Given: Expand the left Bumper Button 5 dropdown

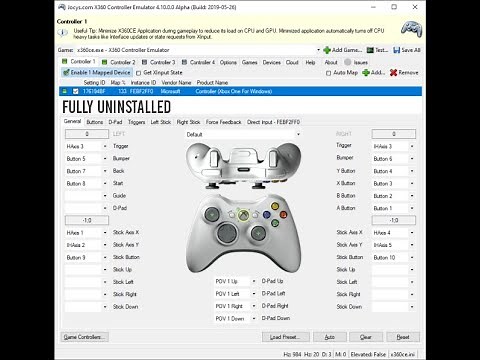Looking at the screenshot, I should pyautogui.click(x=105, y=159).
